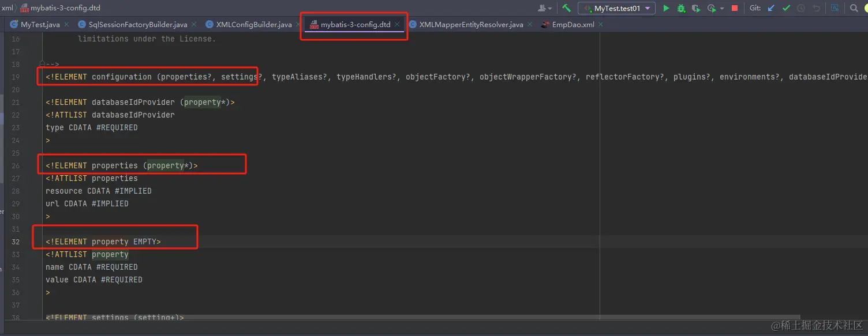Viewport: 868px width, 336px height.
Task: Stop the process with the red square
Action: pos(735,8)
